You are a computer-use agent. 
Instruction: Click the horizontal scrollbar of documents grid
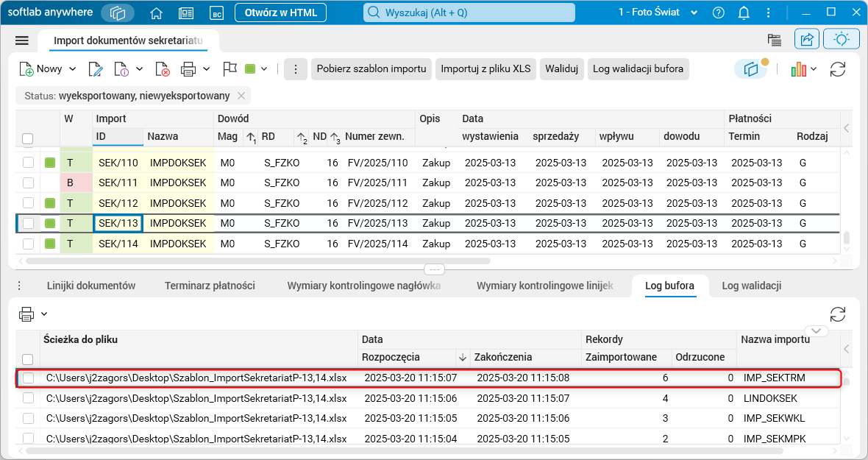pos(258,261)
